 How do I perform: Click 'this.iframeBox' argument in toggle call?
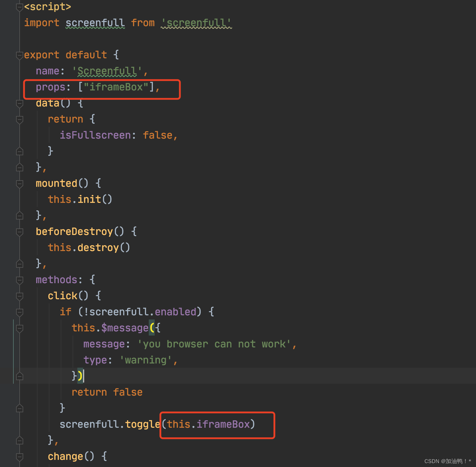click(x=208, y=424)
